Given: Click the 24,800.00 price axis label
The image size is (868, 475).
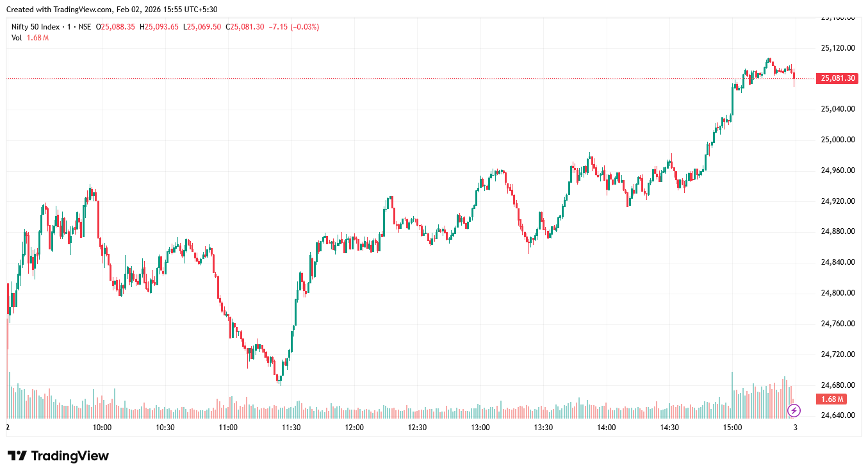Looking at the screenshot, I should pyautogui.click(x=838, y=293).
